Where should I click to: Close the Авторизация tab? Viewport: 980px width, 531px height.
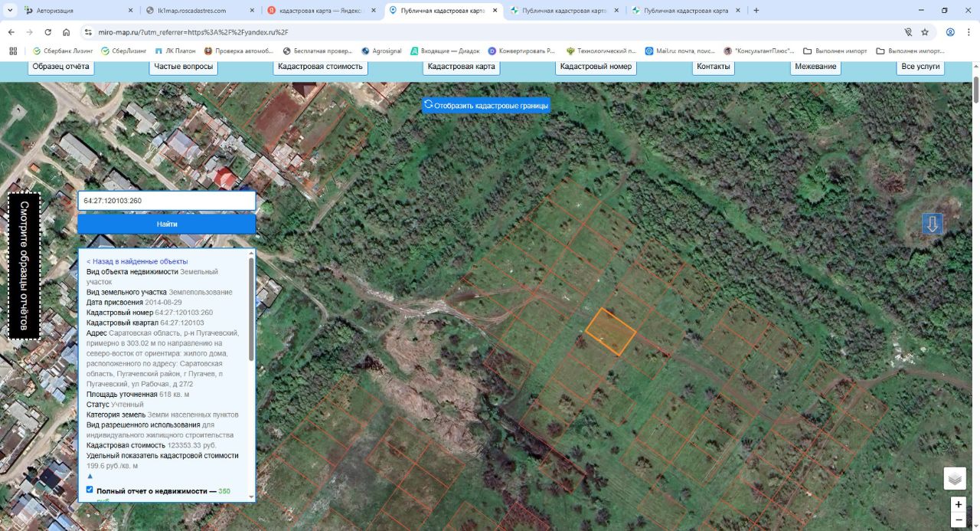[x=130, y=11]
